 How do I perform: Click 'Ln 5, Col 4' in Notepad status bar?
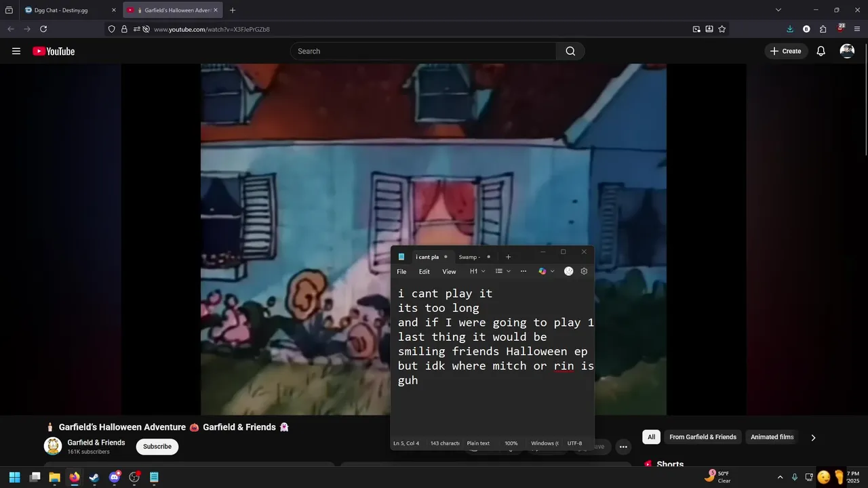(x=406, y=443)
